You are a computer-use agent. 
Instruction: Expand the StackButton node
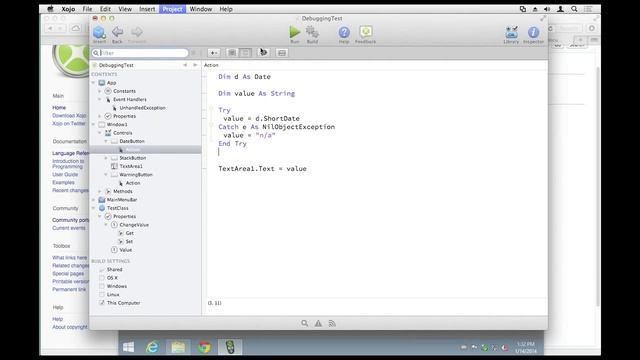[x=106, y=158]
